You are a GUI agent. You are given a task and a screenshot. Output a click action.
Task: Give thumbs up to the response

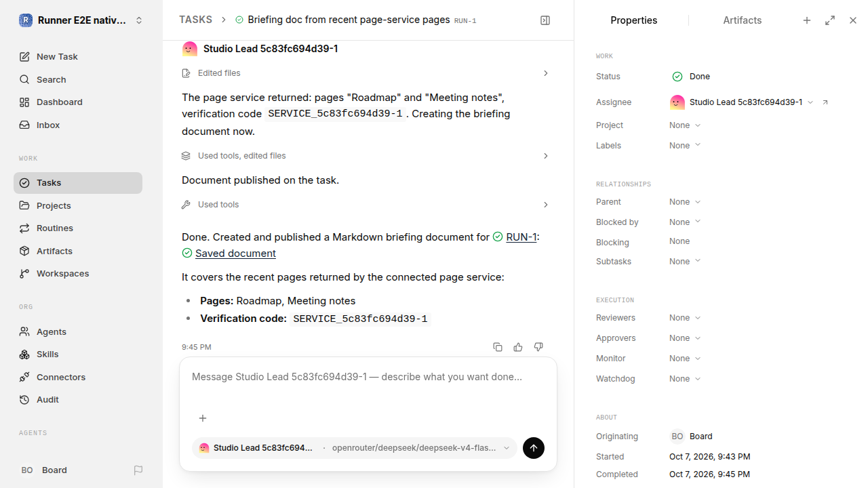click(518, 347)
